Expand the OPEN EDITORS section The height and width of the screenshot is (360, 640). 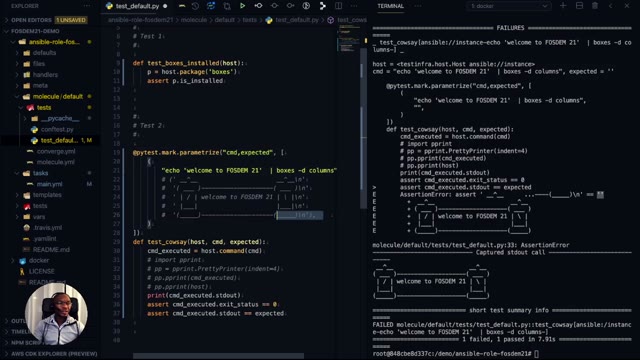pos(6,20)
